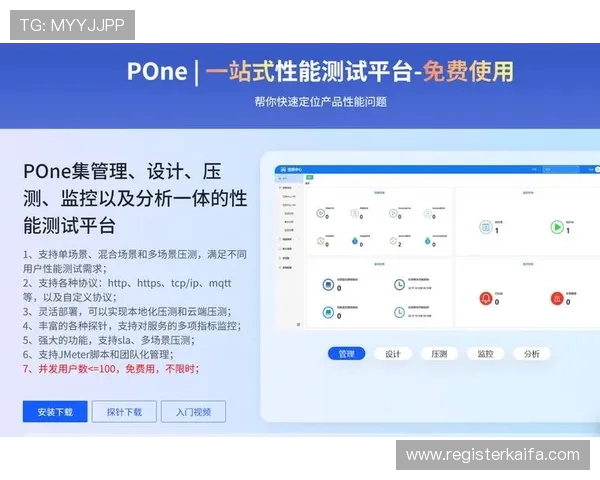Click the calendar icon beside count 1
This screenshot has height=480, width=600.
tap(486, 227)
